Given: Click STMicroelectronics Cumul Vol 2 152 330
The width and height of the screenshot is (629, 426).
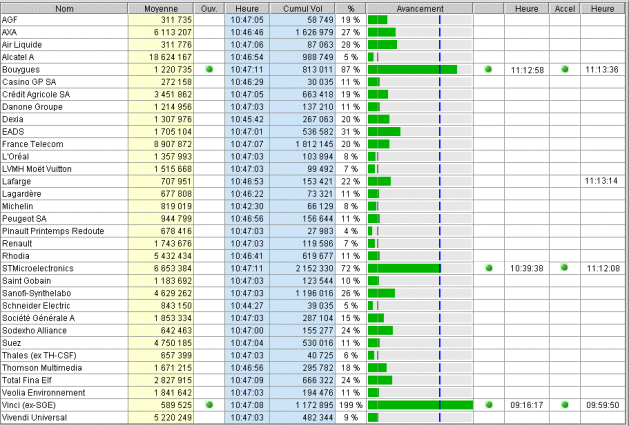Looking at the screenshot, I should pos(314,268).
